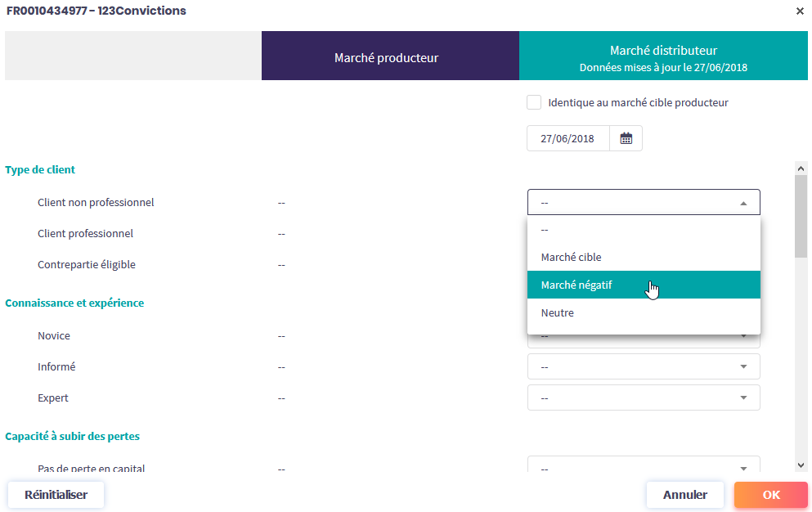Click the Annuler button
This screenshot has width=812, height=512.
684,495
